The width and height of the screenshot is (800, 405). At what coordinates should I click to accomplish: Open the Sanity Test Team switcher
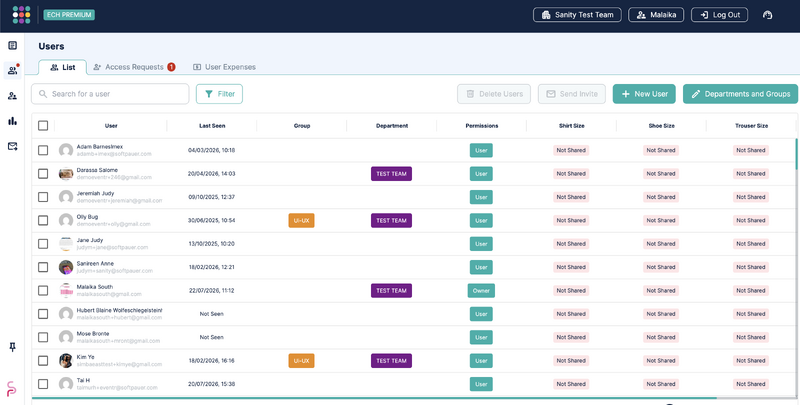point(577,15)
